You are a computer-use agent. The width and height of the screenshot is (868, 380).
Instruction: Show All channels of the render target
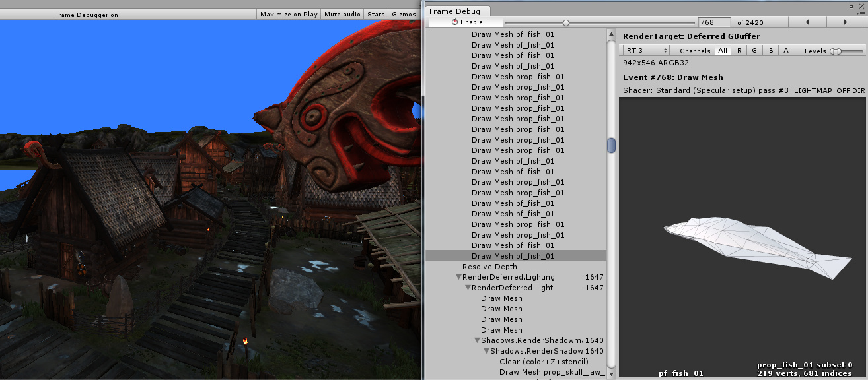[x=723, y=51]
